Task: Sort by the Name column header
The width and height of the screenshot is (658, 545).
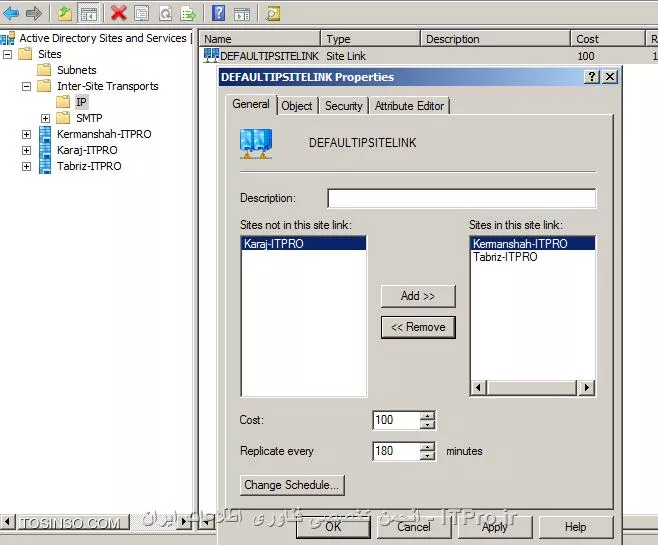Action: pos(259,39)
